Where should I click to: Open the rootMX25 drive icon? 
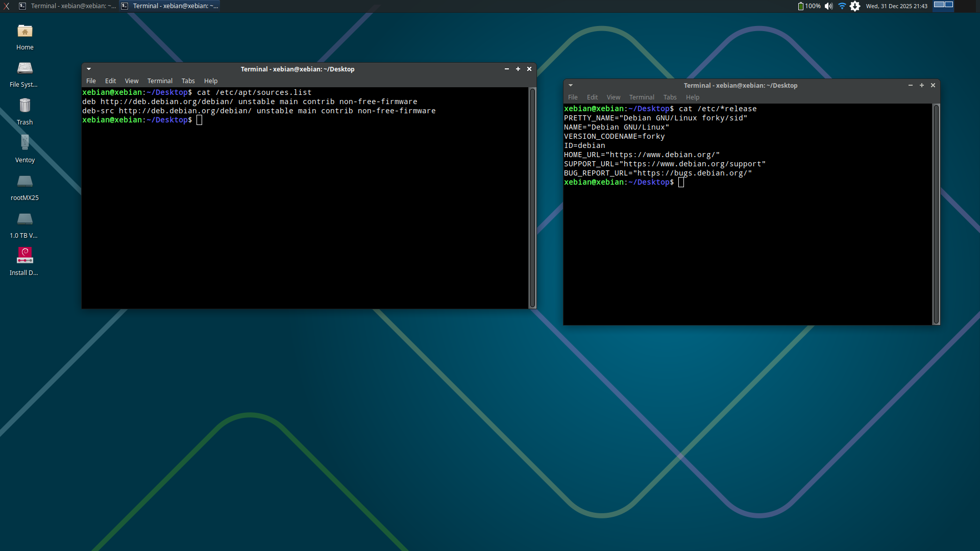(x=24, y=182)
